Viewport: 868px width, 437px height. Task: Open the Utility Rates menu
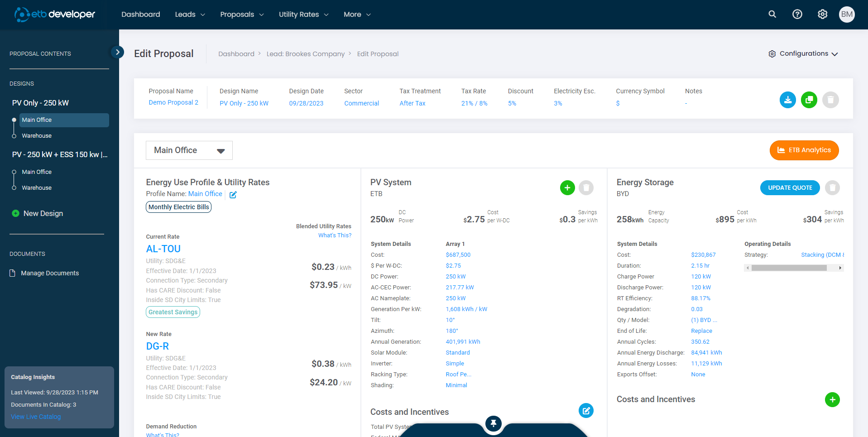tap(303, 14)
